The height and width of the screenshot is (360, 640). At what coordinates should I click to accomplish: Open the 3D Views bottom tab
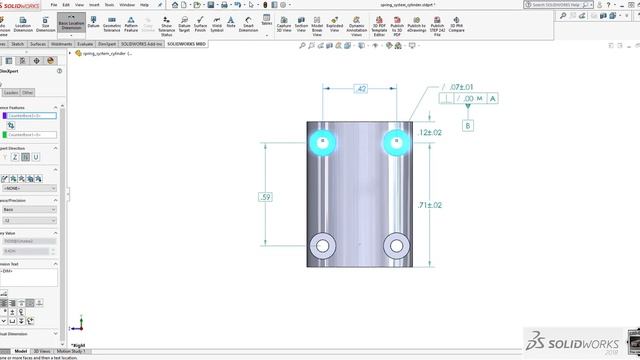[x=42, y=351]
